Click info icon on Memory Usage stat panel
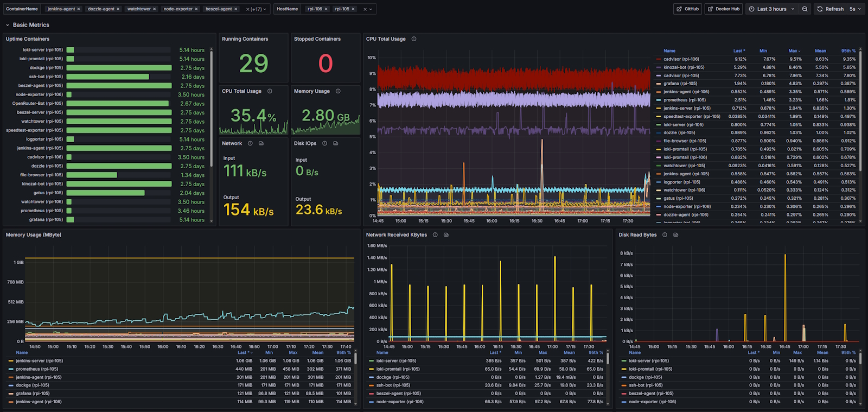This screenshot has height=412, width=868. (x=338, y=91)
